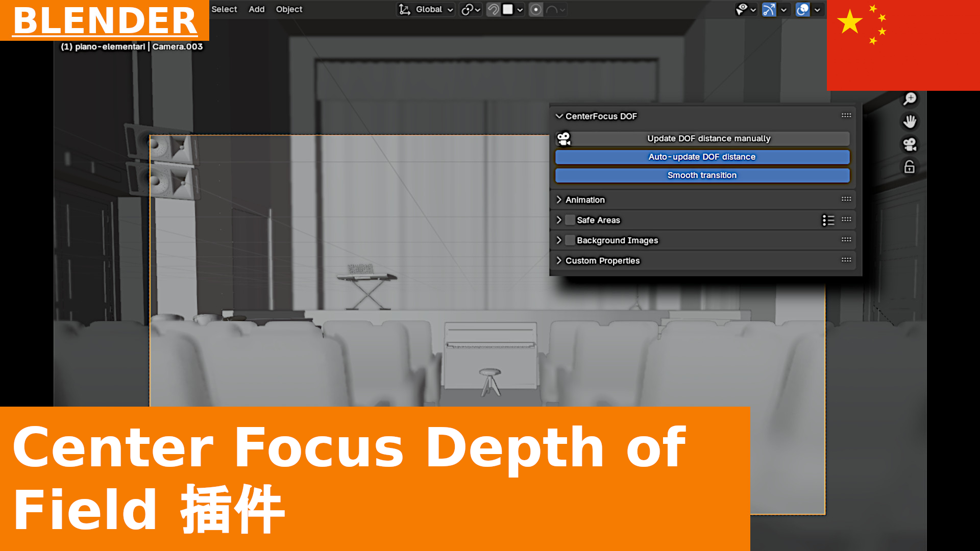Open the Select menu
Viewport: 980px width, 551px height.
click(x=224, y=9)
